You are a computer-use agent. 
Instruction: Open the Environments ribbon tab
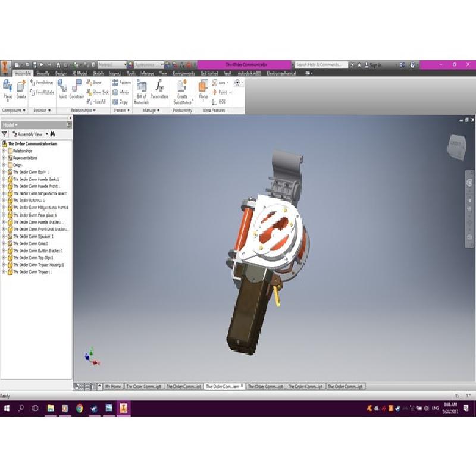click(x=184, y=73)
